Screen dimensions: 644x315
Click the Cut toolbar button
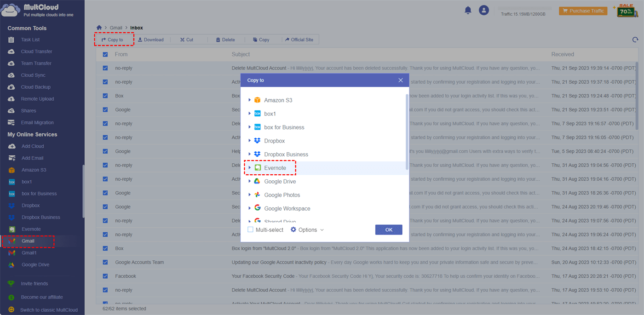coord(187,40)
